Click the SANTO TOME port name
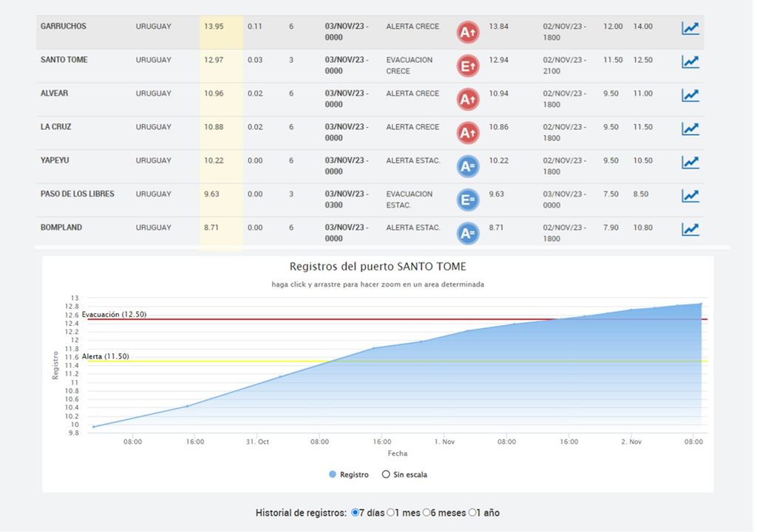757x532 pixels. click(x=64, y=60)
